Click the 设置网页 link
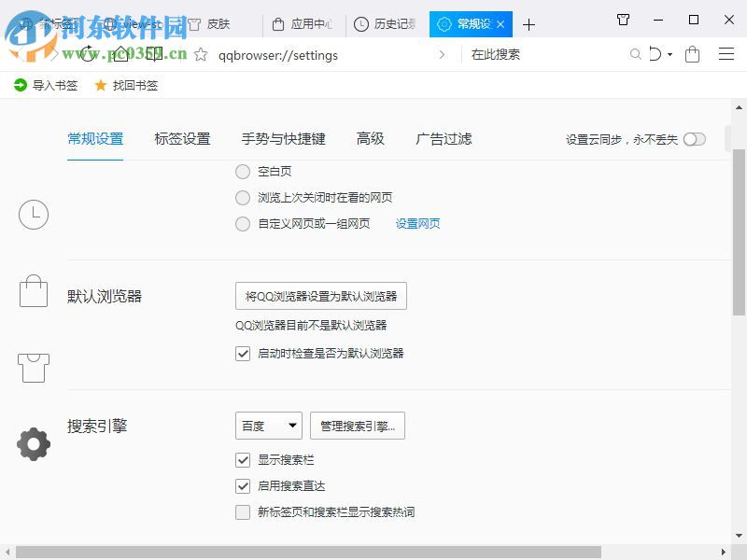747x560 pixels. (x=417, y=223)
